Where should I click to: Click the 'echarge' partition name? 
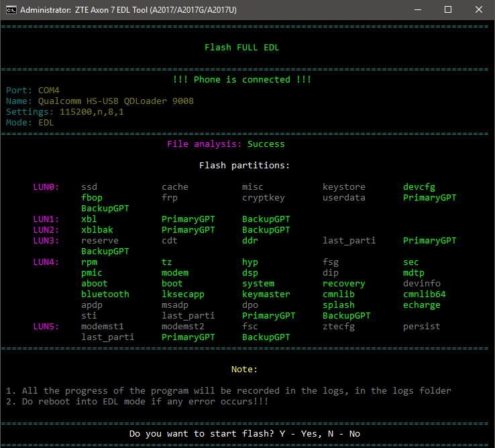point(421,305)
